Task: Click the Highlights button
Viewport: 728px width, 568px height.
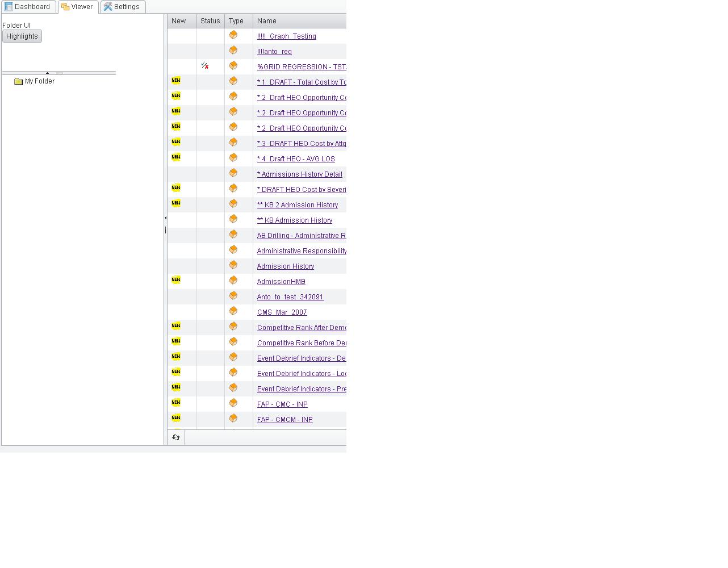Action: [x=22, y=36]
